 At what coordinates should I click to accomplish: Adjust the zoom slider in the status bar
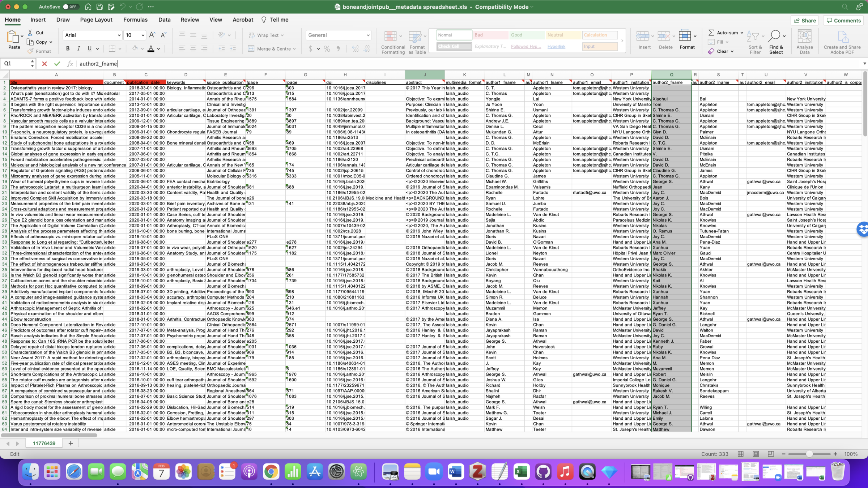pos(809,454)
